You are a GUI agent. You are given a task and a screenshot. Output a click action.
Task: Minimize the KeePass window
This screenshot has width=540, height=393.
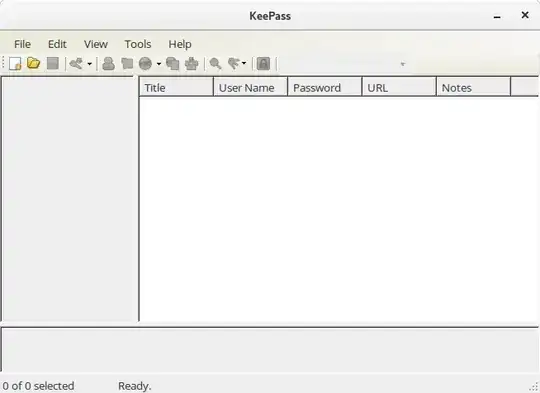tap(497, 17)
